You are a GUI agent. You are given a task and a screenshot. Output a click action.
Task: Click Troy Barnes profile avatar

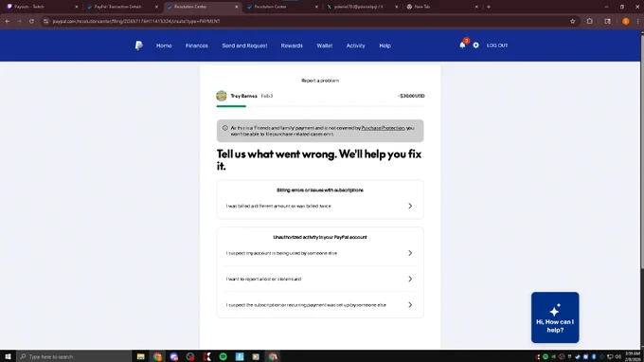[x=222, y=96]
